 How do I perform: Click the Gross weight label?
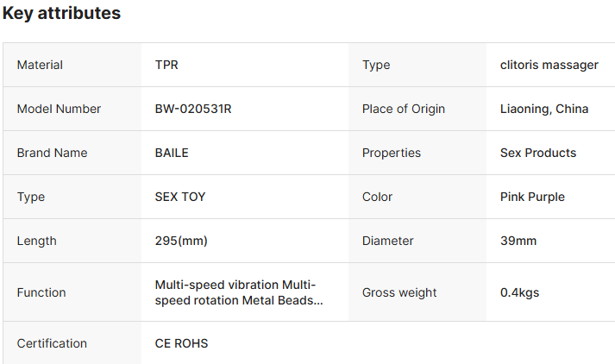tap(399, 292)
